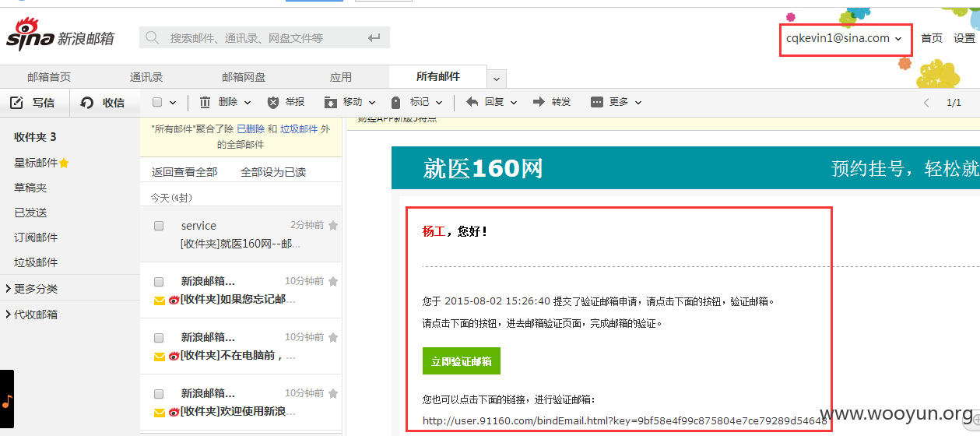This screenshot has height=436, width=980.
Task: Check the 如果您忘记邮 email checkbox
Action: pos(159,282)
